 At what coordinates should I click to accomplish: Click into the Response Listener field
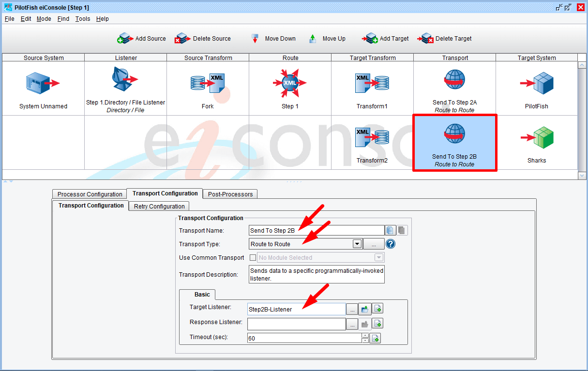297,324
